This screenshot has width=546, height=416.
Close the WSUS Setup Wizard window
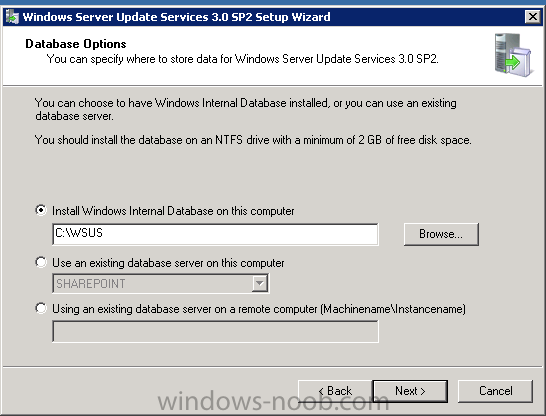533,17
